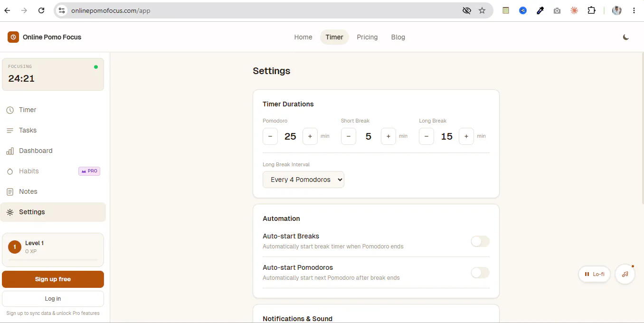644x323 pixels.
Task: Click the green focusing status dot
Action: 96,67
